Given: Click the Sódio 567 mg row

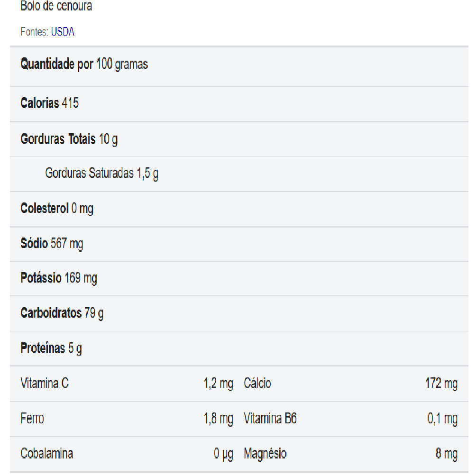Looking at the screenshot, I should point(52,244).
